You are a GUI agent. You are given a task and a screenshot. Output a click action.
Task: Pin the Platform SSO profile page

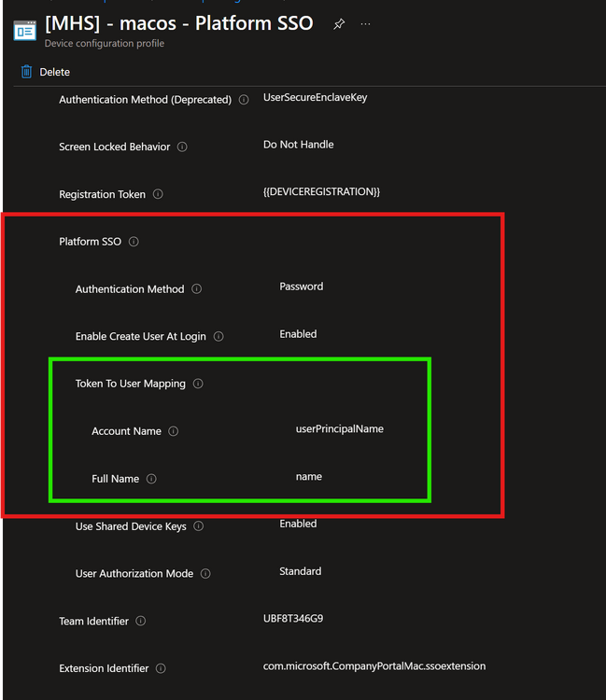click(x=339, y=23)
